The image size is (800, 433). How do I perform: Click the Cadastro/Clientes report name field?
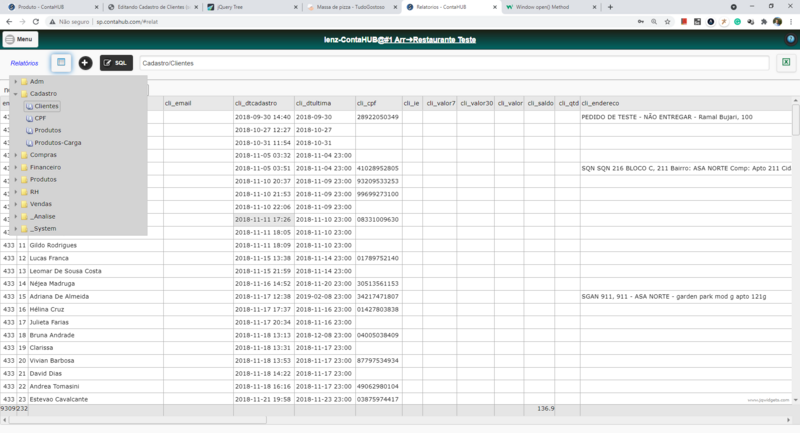(x=454, y=63)
